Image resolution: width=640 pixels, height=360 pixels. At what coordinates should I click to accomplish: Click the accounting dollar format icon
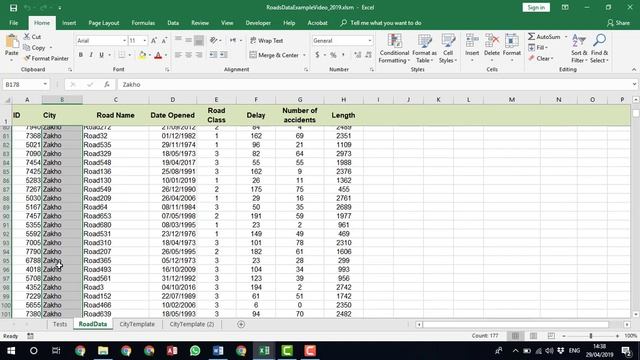317,55
